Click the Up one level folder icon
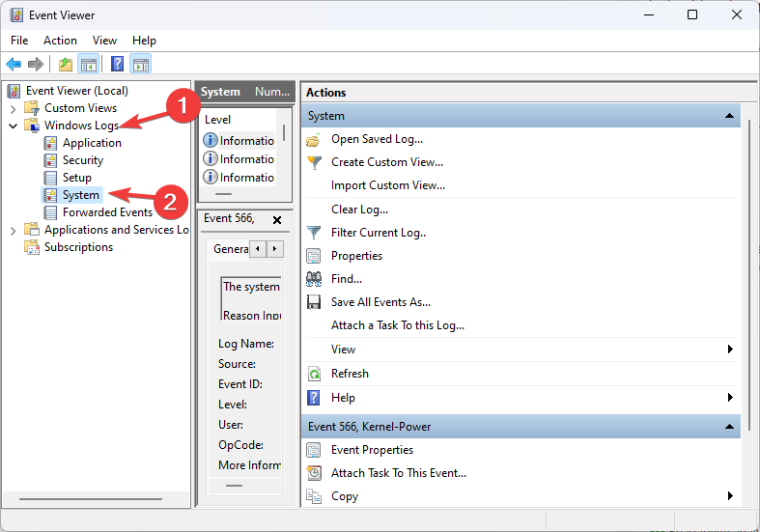 [x=66, y=64]
